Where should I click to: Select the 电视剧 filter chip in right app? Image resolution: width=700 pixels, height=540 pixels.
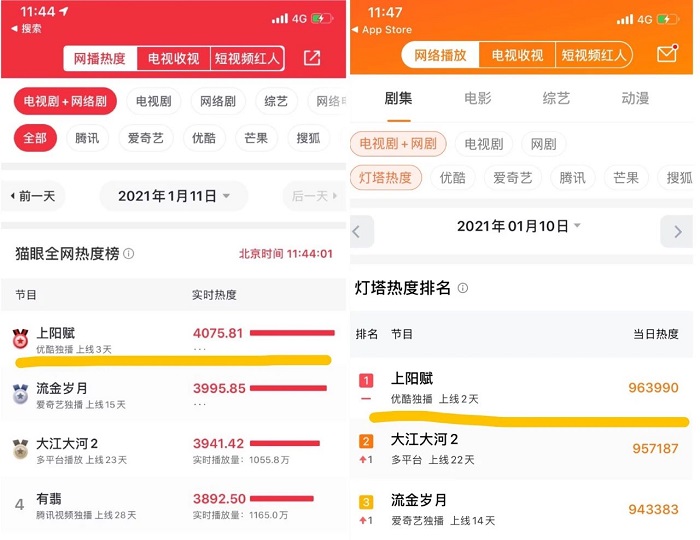point(484,144)
